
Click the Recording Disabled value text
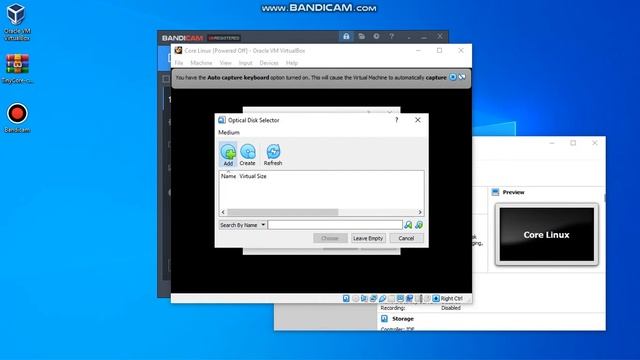(451, 308)
